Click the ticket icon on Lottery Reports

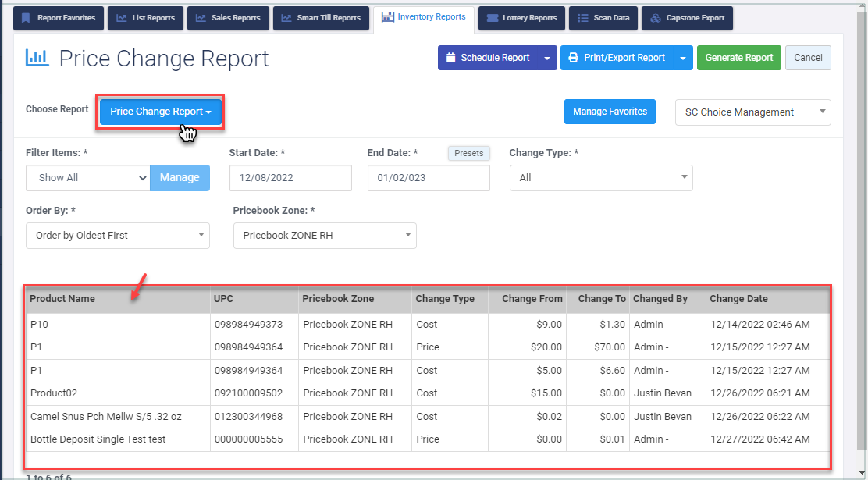coord(492,18)
